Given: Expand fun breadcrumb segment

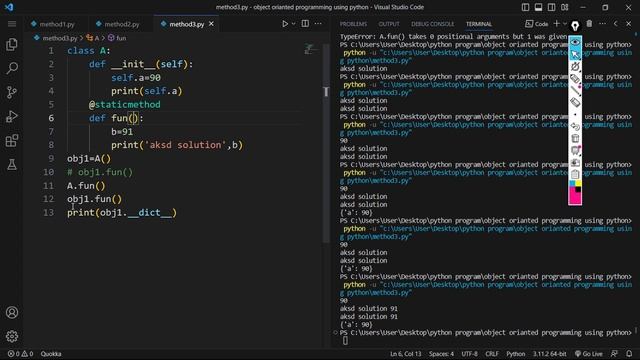Looking at the screenshot, I should tap(117, 38).
